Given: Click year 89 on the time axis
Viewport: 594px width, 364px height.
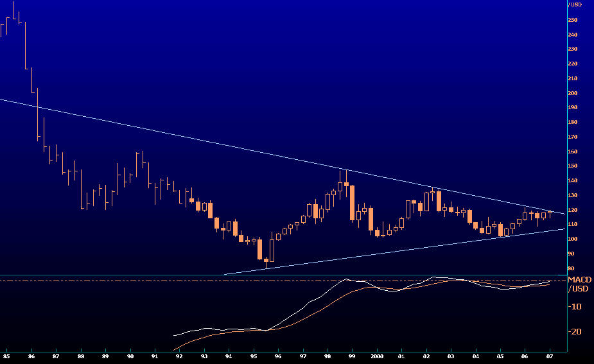Looking at the screenshot, I should [105, 356].
